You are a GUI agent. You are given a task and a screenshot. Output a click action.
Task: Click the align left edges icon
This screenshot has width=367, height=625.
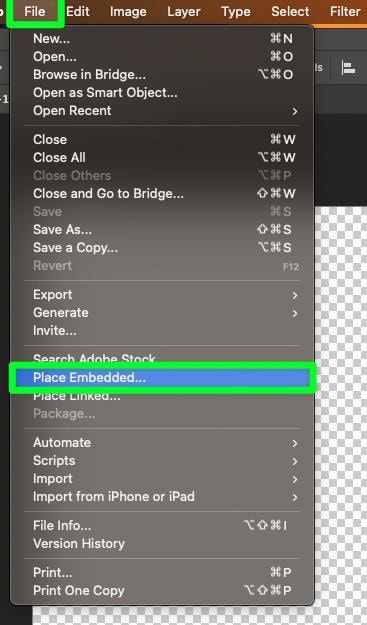[x=349, y=68]
